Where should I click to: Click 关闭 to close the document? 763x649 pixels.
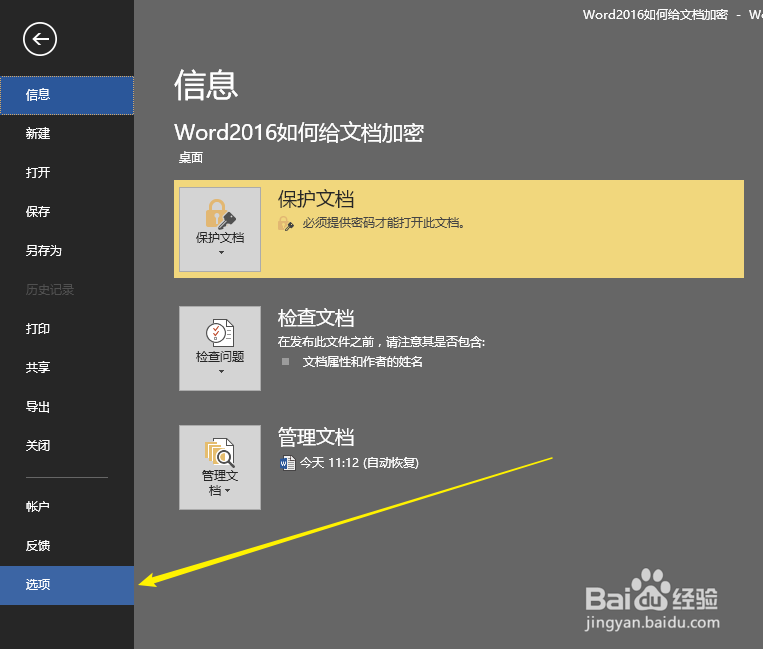[x=67, y=446]
